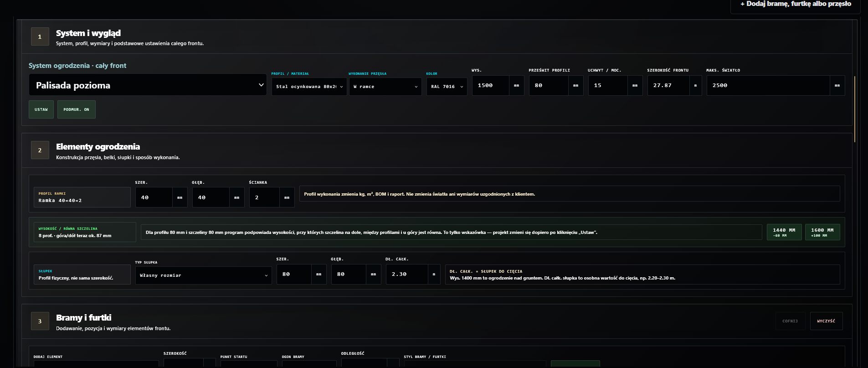Toggle the 'PODMUR. ON' switch
Screen dimensions: 868x368
(x=77, y=109)
